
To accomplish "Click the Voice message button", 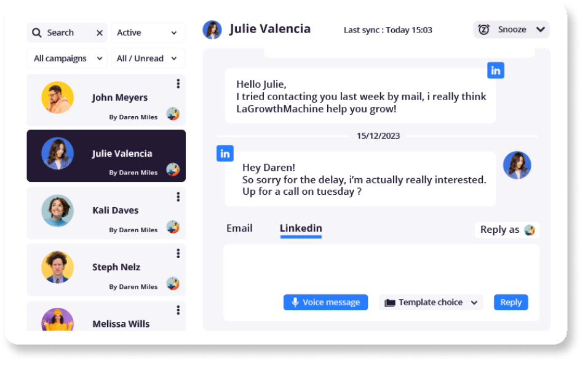I will (x=325, y=302).
